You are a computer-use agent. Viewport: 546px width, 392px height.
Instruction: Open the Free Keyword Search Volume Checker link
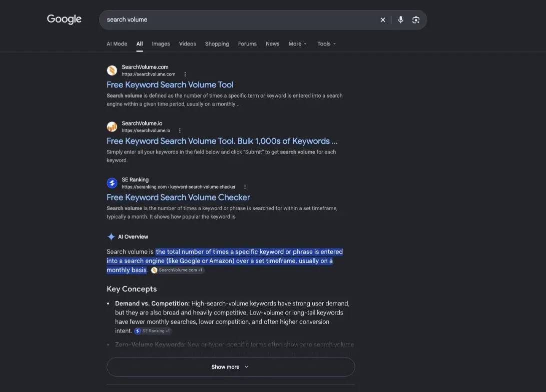pos(178,197)
